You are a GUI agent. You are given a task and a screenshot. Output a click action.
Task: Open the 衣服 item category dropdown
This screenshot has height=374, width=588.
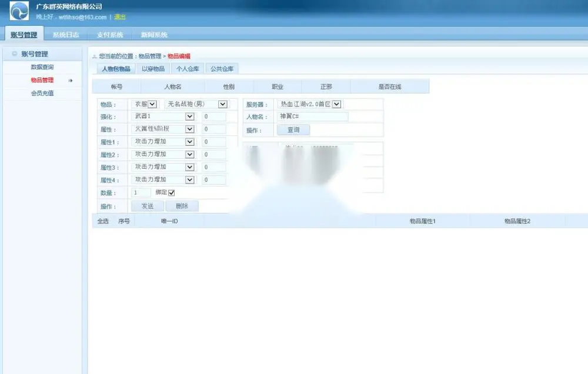[152, 104]
